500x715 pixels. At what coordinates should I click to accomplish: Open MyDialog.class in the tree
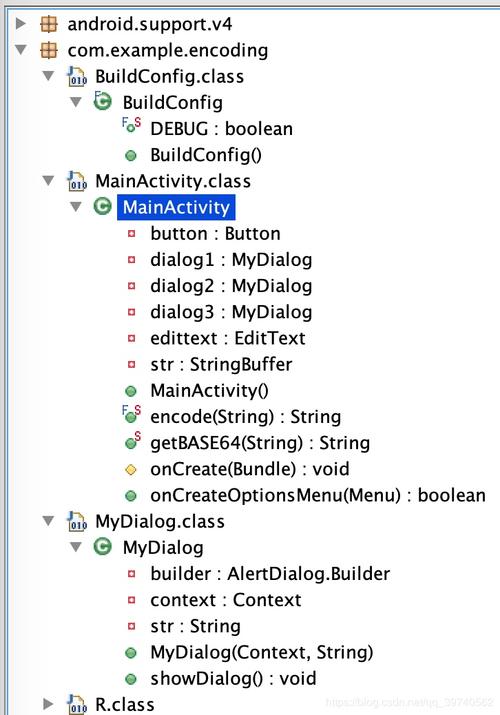pyautogui.click(x=160, y=521)
